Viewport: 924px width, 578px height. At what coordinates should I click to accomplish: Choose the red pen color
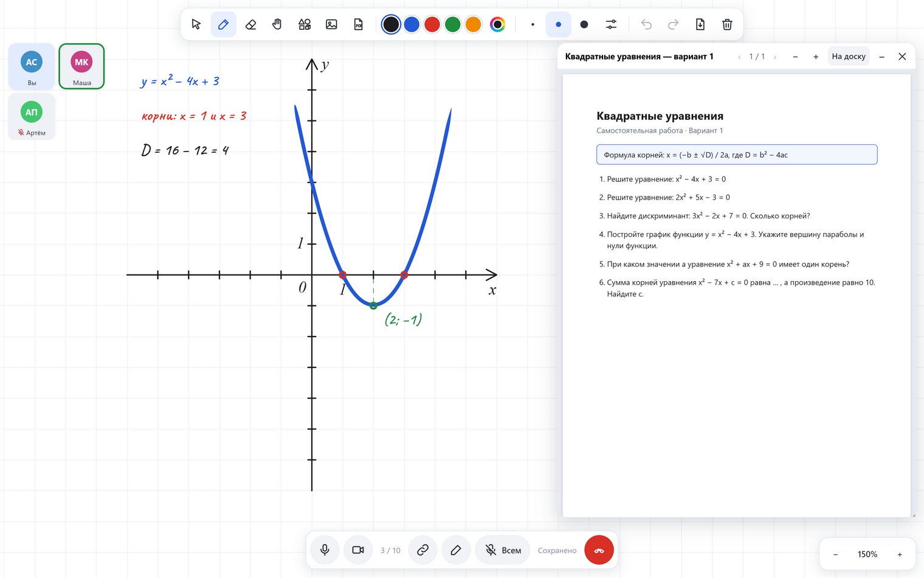click(432, 24)
